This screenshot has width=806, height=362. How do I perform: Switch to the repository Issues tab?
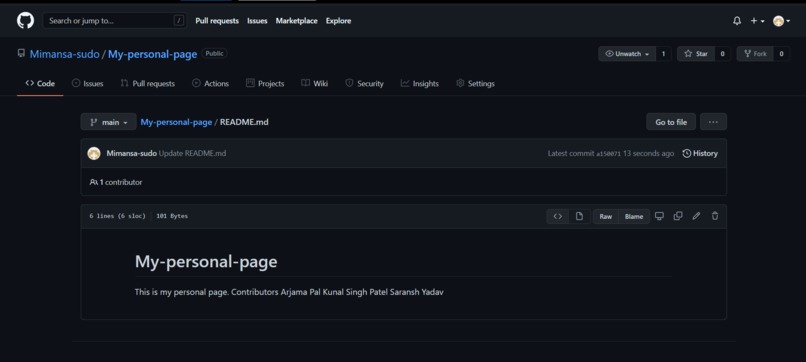[x=87, y=83]
